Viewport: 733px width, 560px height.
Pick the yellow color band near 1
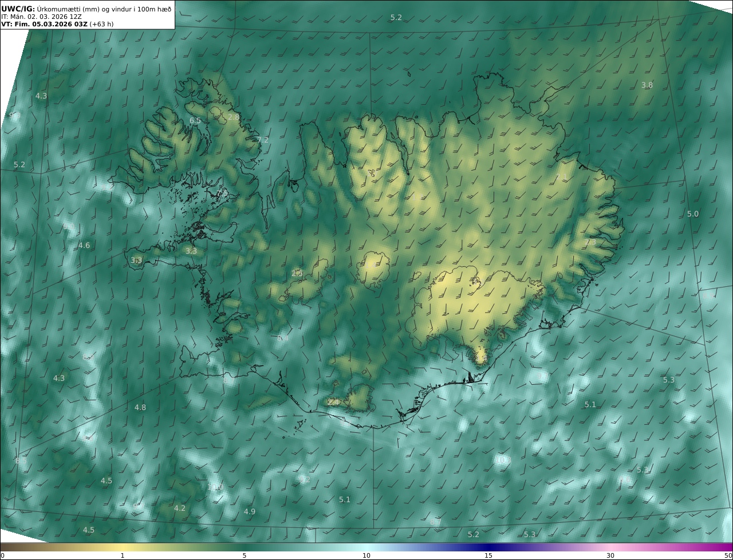point(122,547)
